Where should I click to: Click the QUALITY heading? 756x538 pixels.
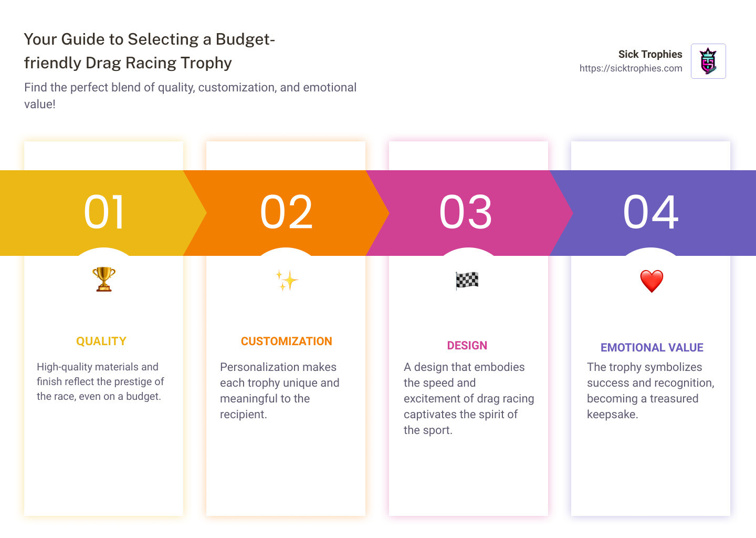[101, 342]
